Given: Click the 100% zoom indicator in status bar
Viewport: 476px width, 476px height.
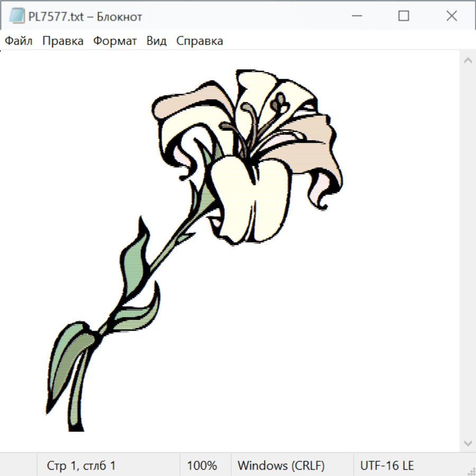Looking at the screenshot, I should (x=202, y=465).
